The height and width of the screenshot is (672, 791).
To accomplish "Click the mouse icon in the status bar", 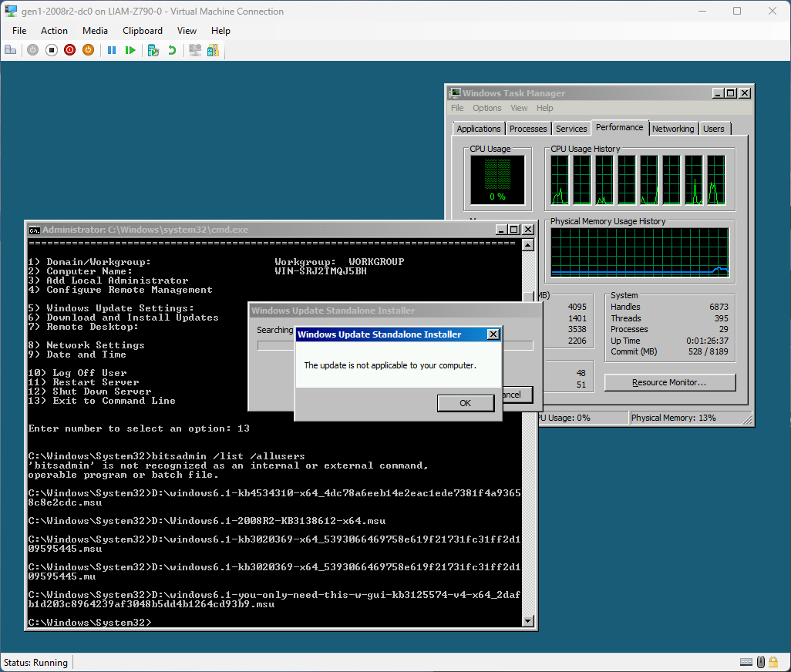I will point(761,662).
